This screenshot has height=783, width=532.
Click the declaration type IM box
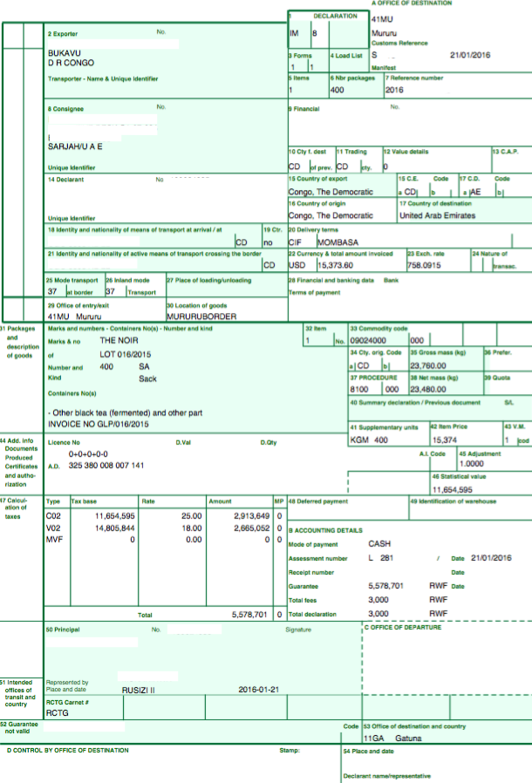click(x=295, y=32)
